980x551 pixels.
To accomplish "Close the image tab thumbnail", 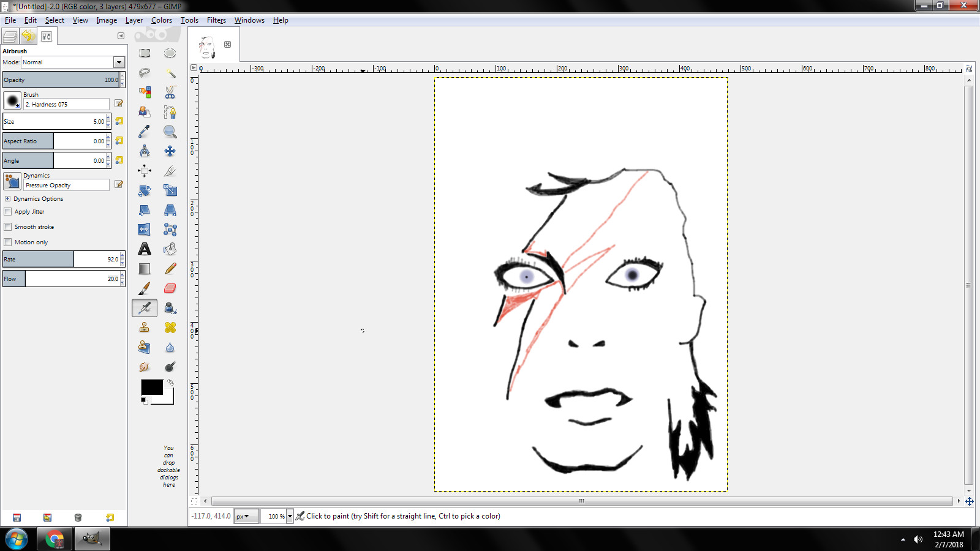I will (227, 44).
